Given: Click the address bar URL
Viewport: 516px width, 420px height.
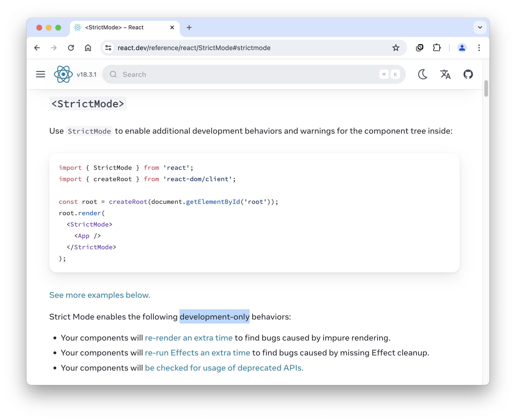Looking at the screenshot, I should pos(194,48).
